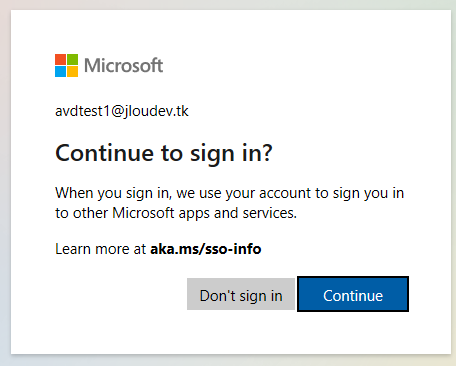Click the 'avdtest1' username portion of email

point(82,111)
